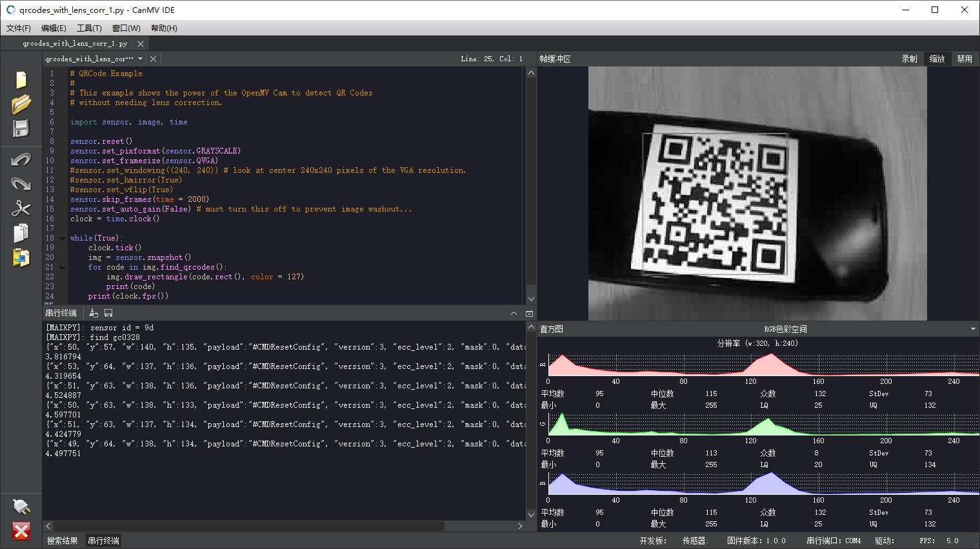This screenshot has width=980, height=549.
Task: Close the editor document with X button
Action: 153,59
